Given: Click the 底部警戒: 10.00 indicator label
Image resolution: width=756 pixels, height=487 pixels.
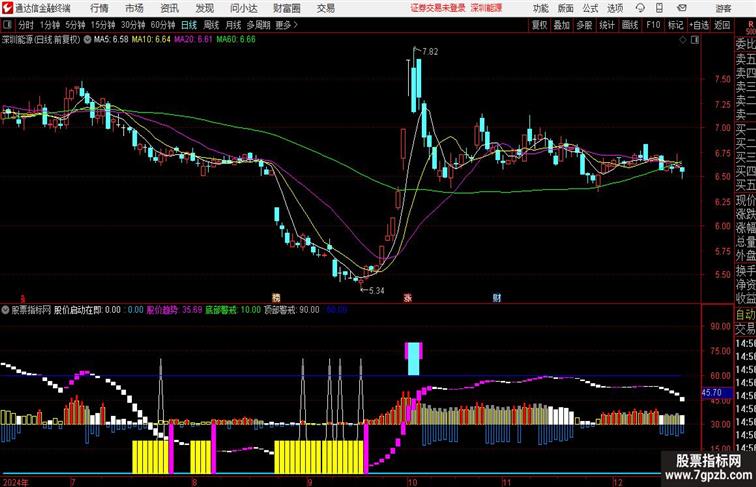Looking at the screenshot, I should point(233,310).
